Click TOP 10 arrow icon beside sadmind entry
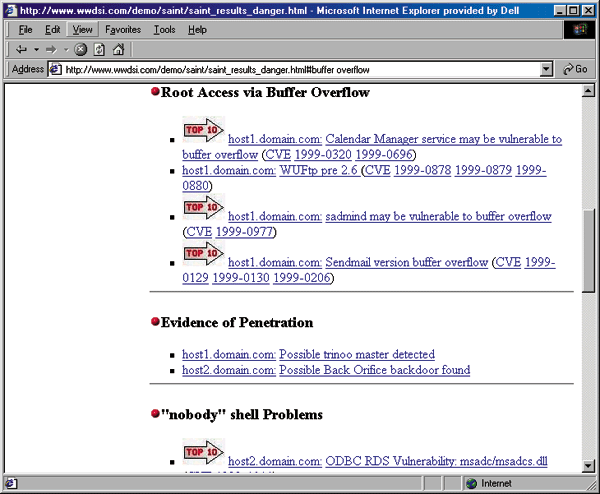 coord(203,208)
